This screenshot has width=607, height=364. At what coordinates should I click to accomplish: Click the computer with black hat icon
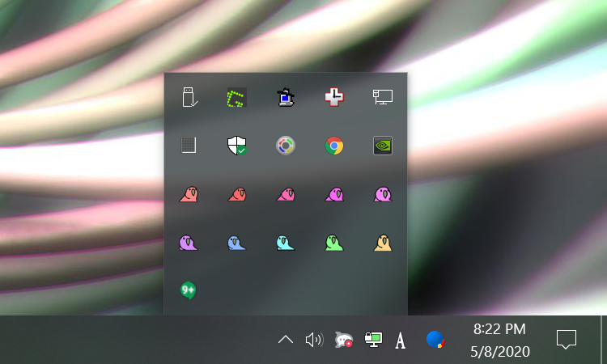coord(286,97)
